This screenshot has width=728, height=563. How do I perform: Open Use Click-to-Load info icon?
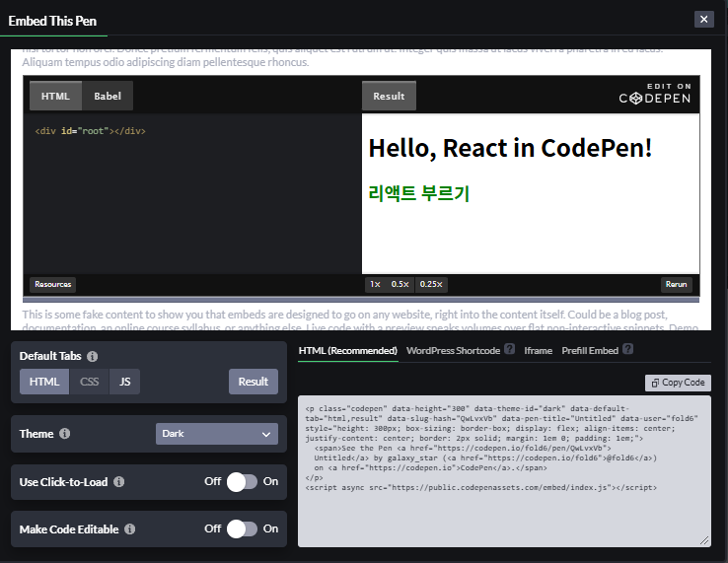click(118, 482)
